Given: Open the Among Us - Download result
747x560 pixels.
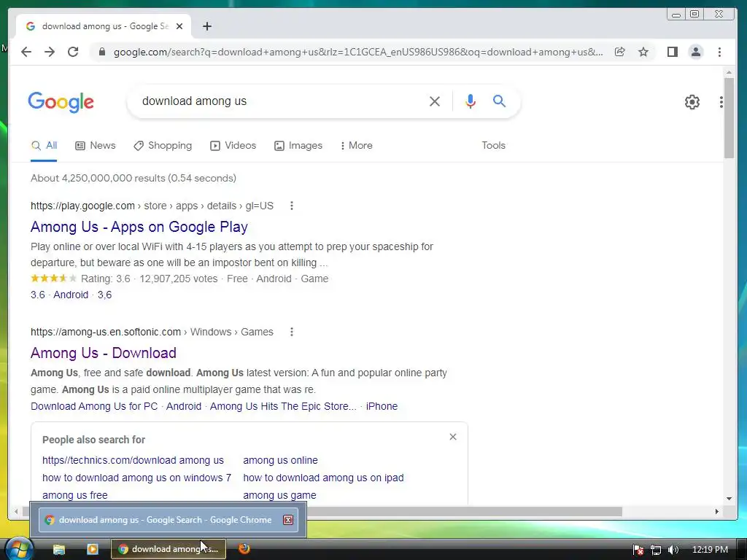Looking at the screenshot, I should pos(104,353).
